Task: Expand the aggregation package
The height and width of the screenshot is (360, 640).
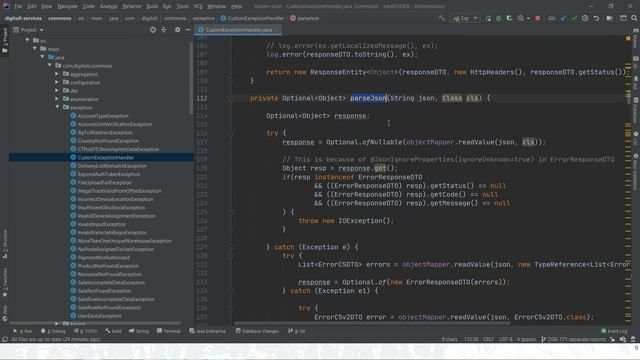Action: pos(57,74)
